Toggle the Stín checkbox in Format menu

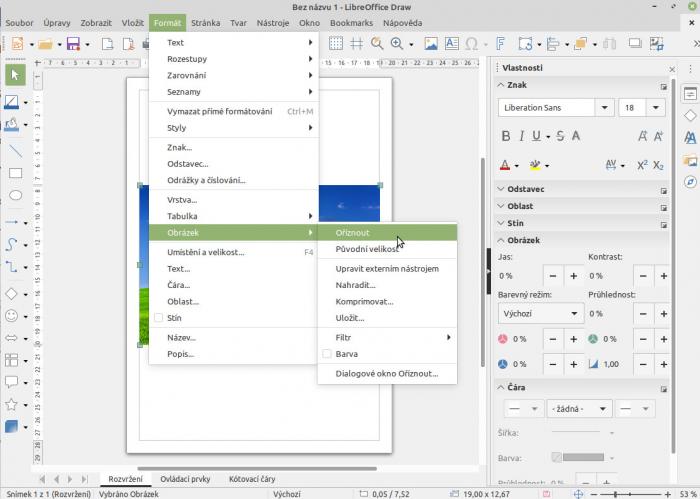click(x=158, y=318)
